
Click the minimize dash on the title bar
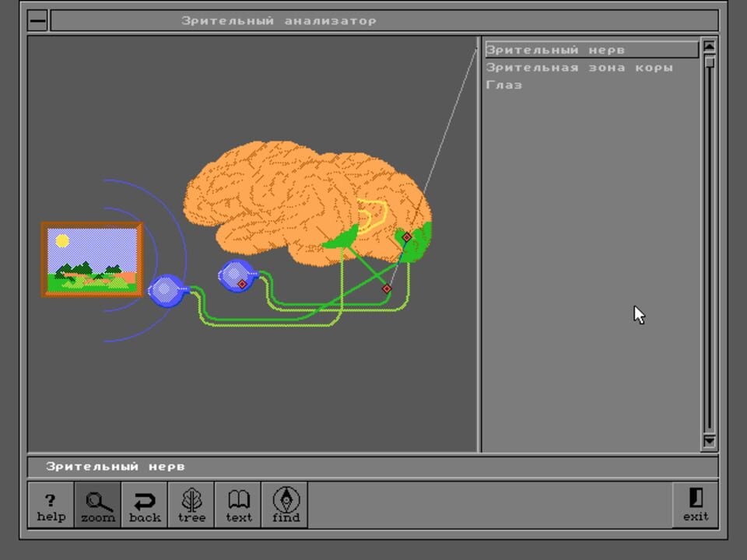(x=37, y=20)
